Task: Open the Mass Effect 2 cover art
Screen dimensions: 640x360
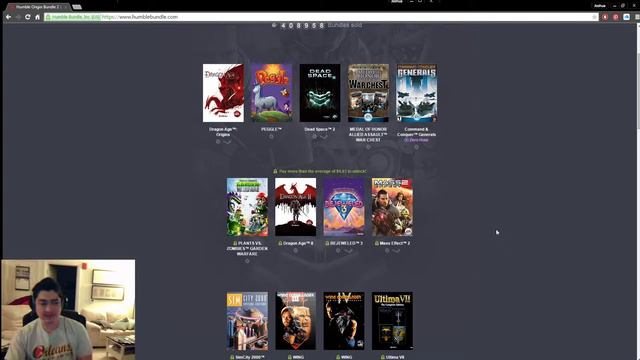Action: (392, 207)
